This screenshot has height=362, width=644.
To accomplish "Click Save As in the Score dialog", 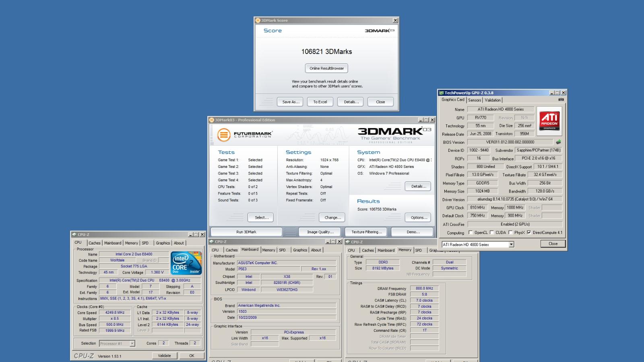I will tap(291, 102).
